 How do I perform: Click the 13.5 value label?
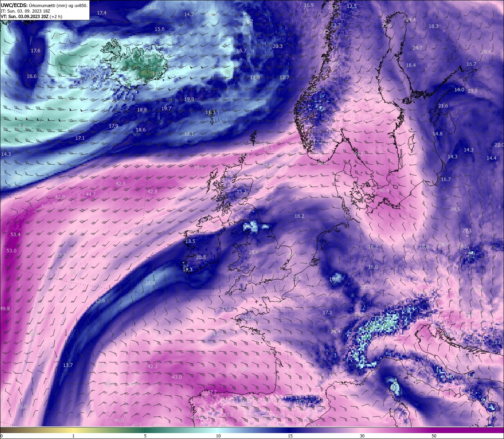point(190,241)
